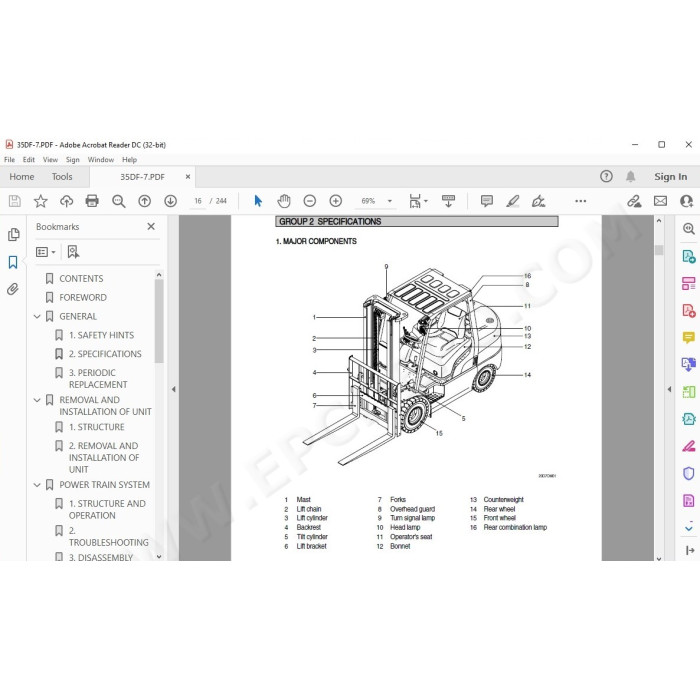Close the Bookmarks panel
Image resolution: width=700 pixels, height=700 pixels.
point(151,226)
